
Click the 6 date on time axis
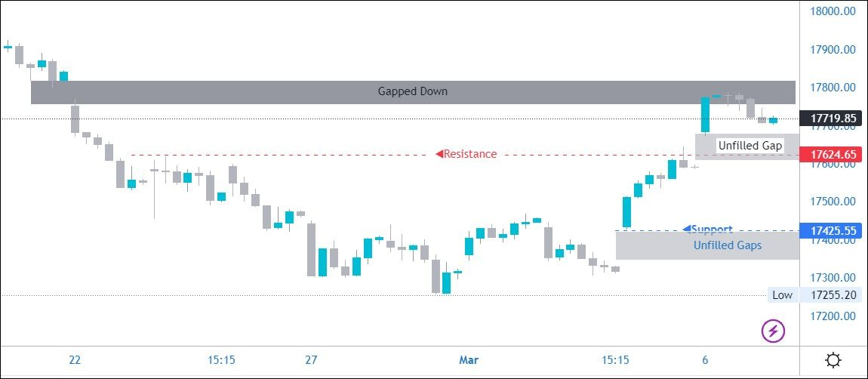click(705, 360)
